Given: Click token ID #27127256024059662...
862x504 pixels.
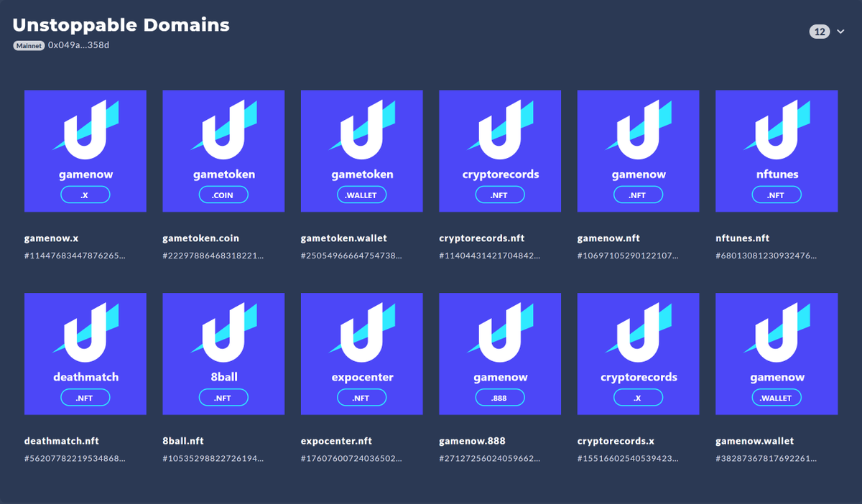Looking at the screenshot, I should (489, 458).
